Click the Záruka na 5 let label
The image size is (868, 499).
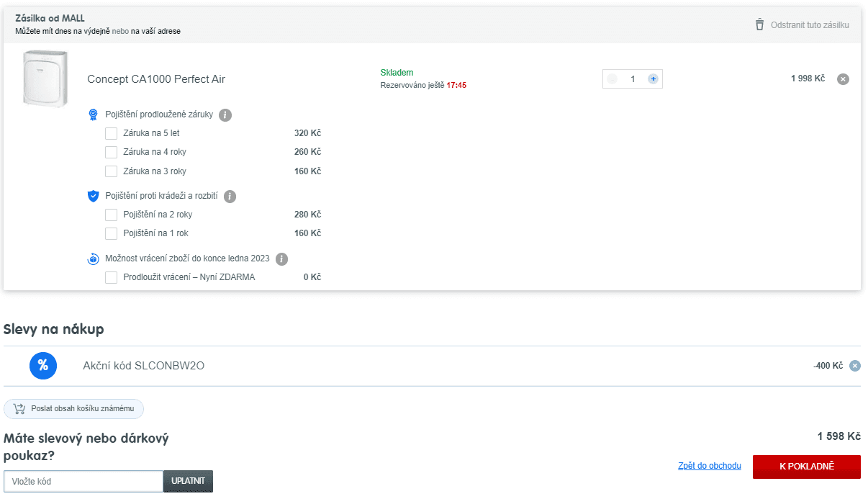(x=151, y=133)
